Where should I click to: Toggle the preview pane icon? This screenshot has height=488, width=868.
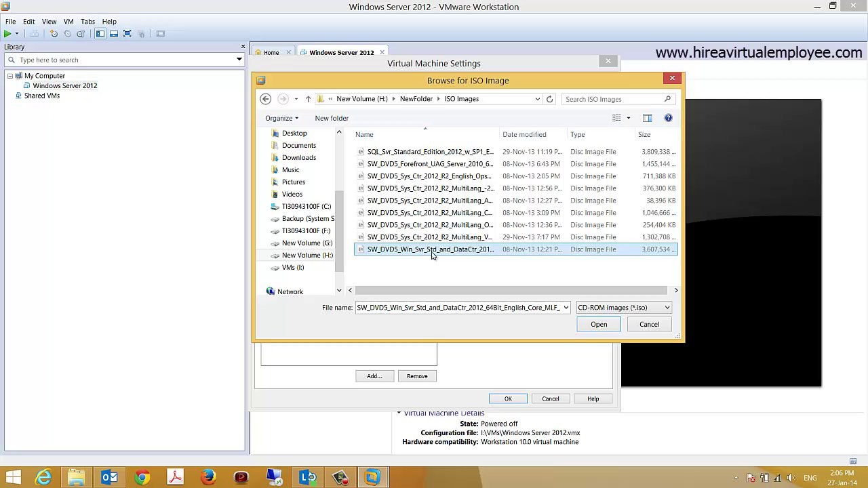[647, 118]
